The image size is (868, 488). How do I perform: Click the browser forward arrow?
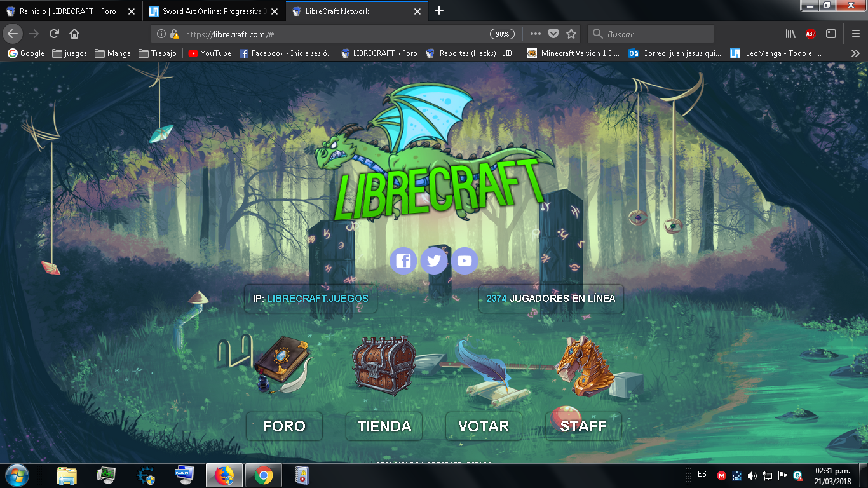pos(34,34)
